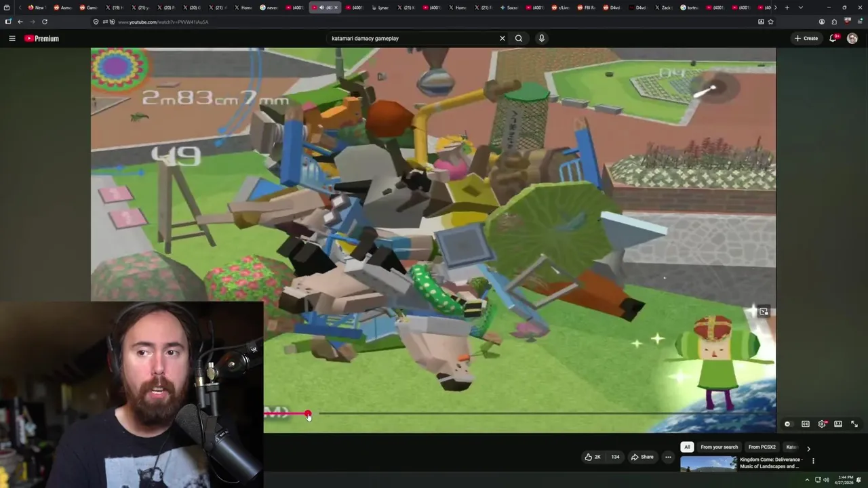Toggle closed captions on the video
This screenshot has width=868, height=488.
806,424
